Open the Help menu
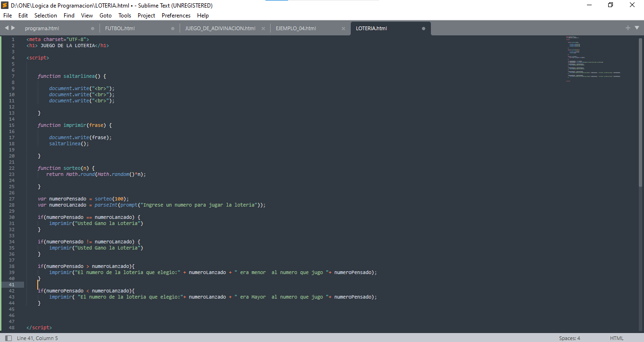The height and width of the screenshot is (342, 644). [x=203, y=16]
